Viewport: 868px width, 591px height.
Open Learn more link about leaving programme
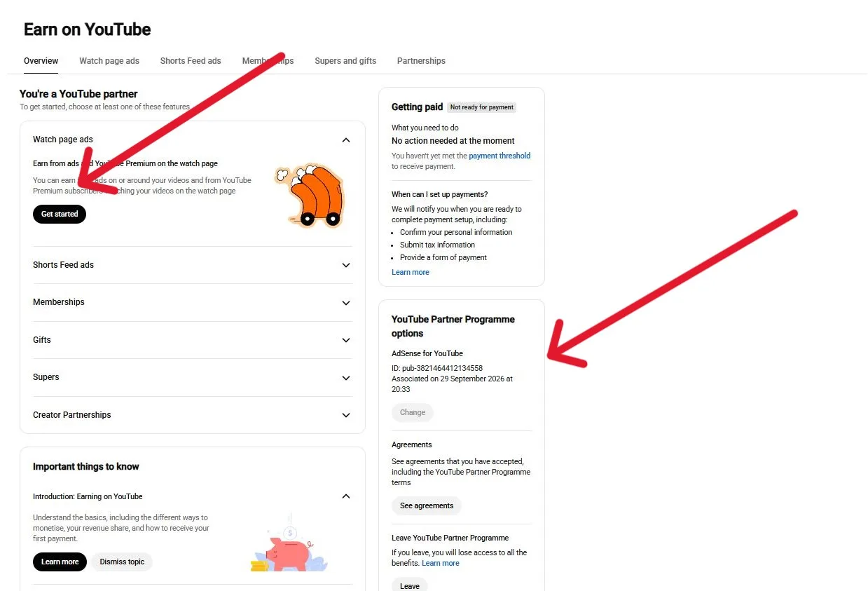441,563
